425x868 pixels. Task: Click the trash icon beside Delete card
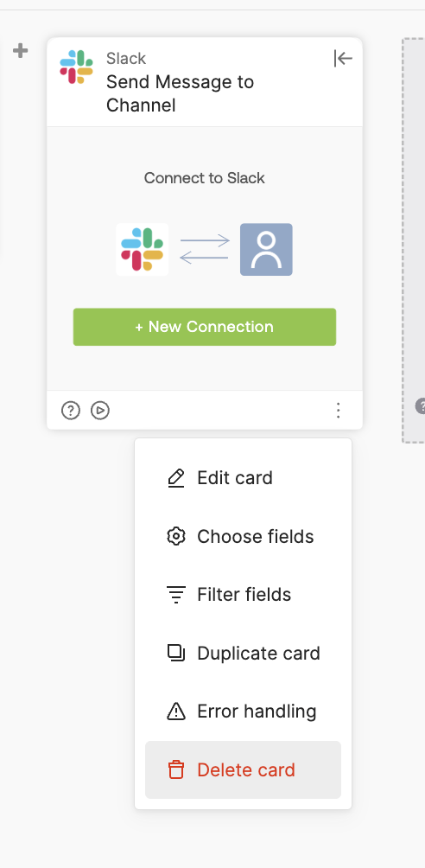pyautogui.click(x=176, y=770)
